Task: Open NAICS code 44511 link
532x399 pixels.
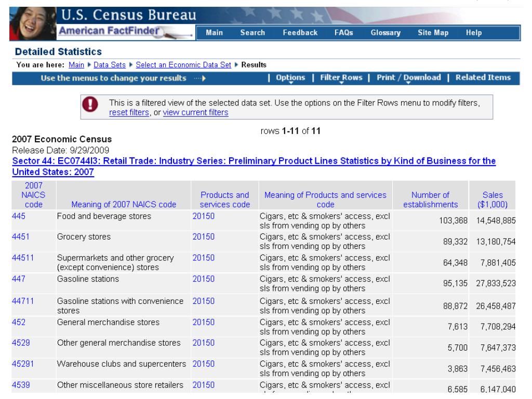Action: (23, 258)
